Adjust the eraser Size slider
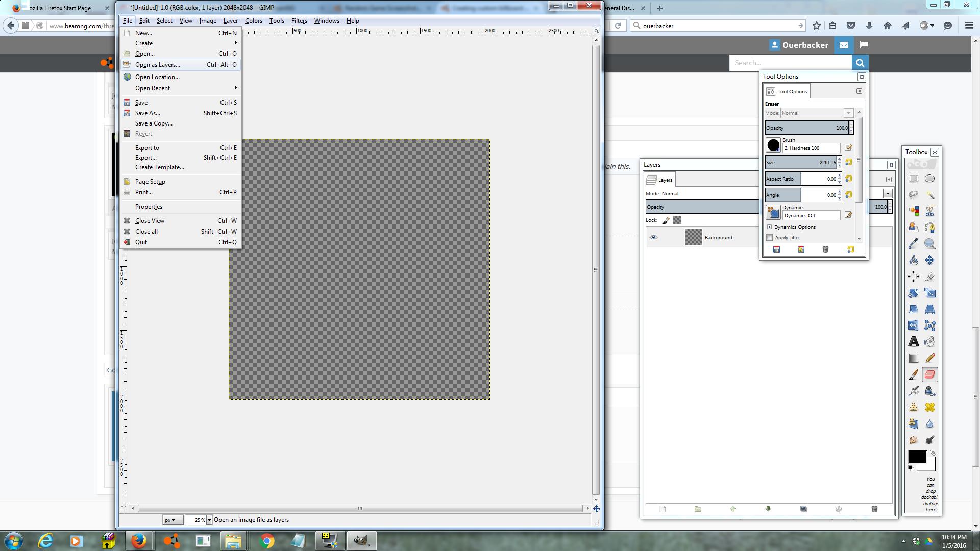 801,162
